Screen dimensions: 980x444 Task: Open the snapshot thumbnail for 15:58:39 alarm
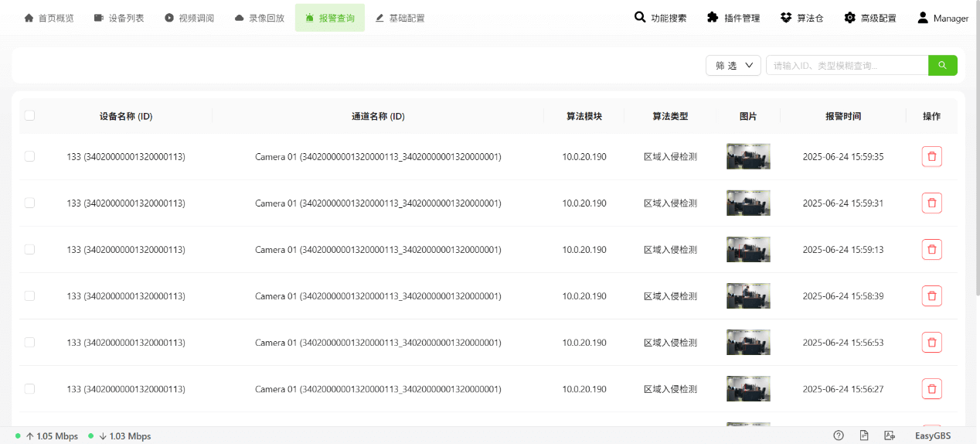click(748, 295)
